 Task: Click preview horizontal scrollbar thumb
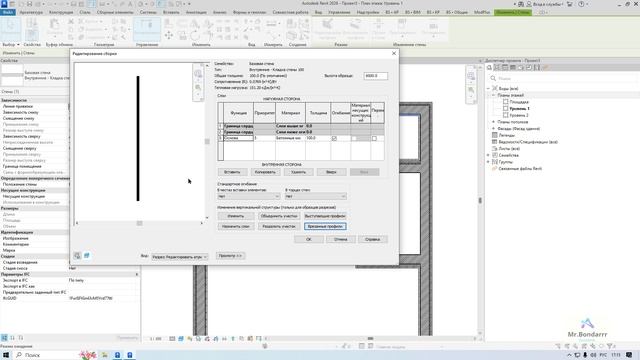140,223
